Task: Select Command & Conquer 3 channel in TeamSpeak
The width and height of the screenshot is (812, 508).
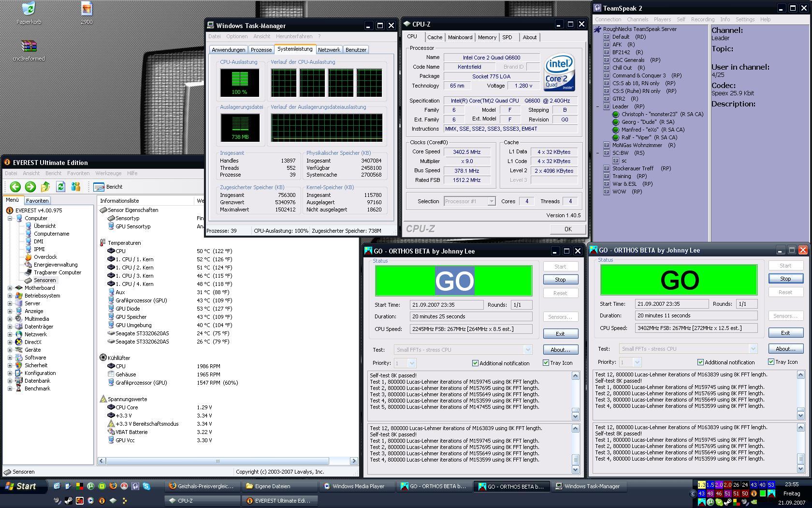Action: (x=643, y=75)
